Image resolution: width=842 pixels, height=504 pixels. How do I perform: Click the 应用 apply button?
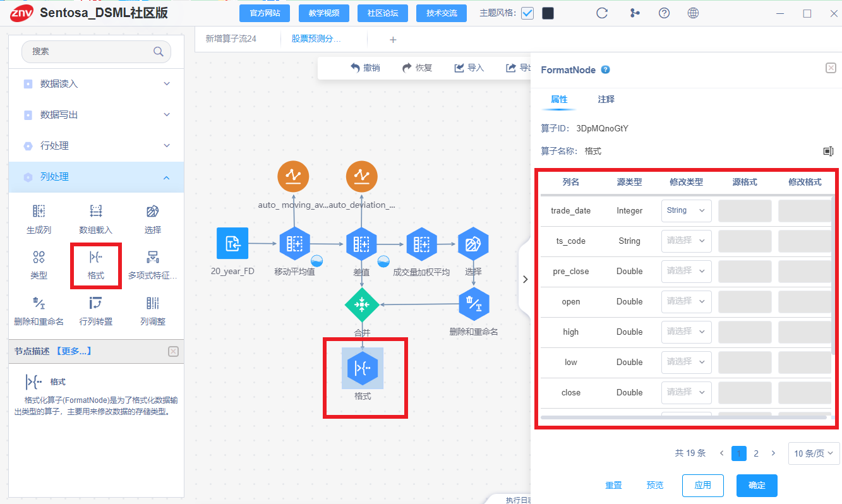[703, 486]
